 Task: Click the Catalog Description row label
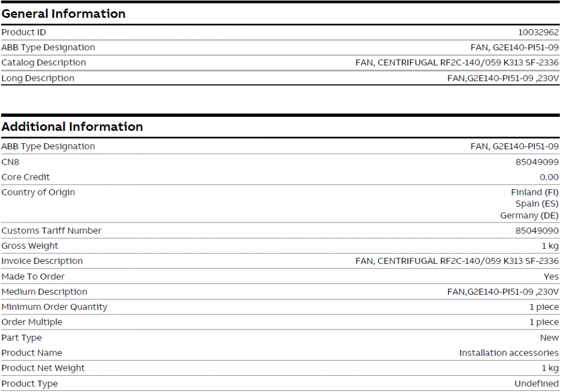44,63
